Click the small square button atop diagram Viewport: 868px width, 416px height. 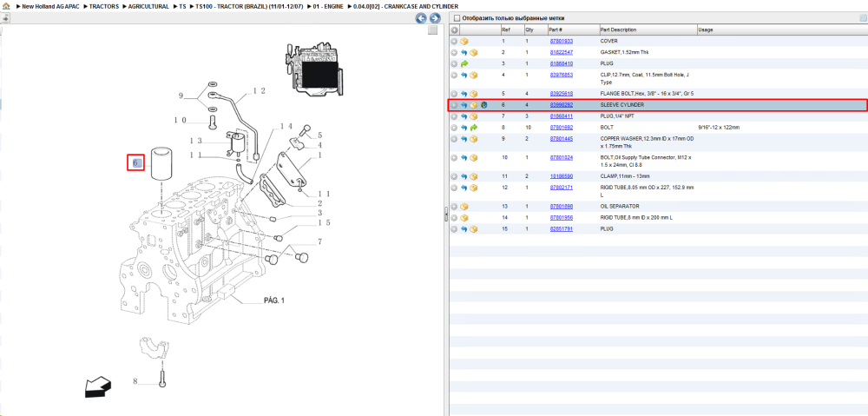coord(433,30)
